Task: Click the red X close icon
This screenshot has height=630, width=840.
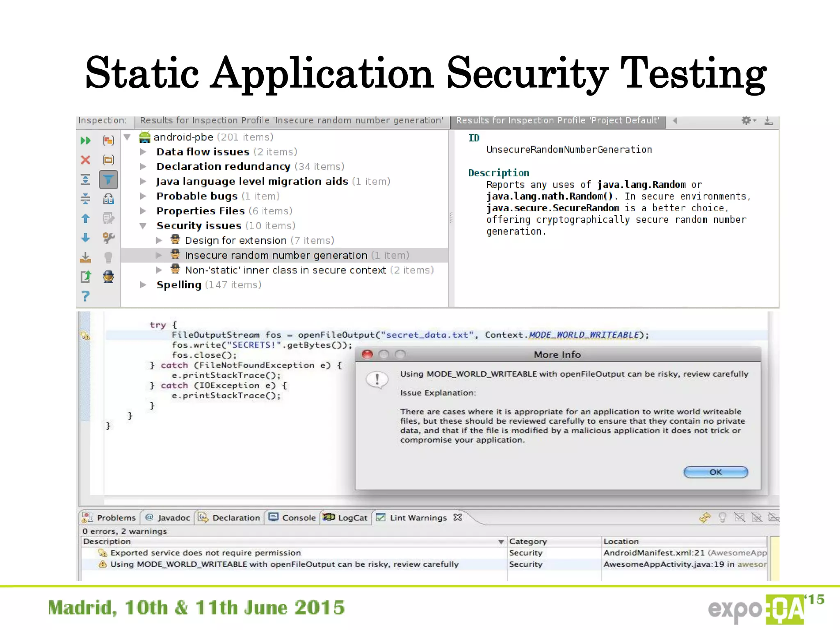Action: (85, 160)
